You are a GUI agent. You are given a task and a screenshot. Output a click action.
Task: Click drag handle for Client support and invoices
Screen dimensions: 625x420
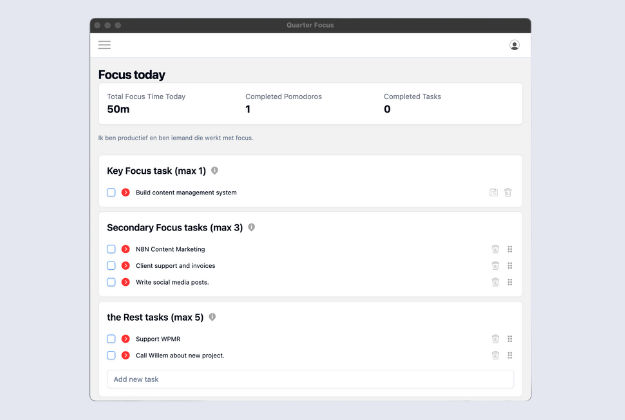click(510, 266)
